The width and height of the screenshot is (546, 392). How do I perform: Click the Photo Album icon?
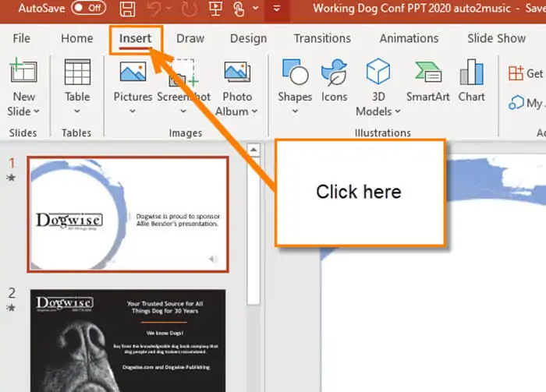tap(237, 72)
